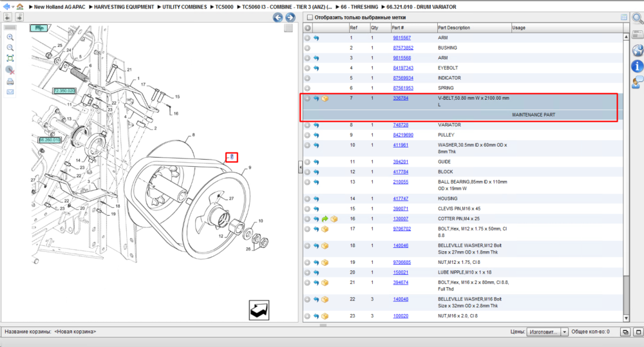Toggle 'Отобразить только выбранные метки' checkbox
This screenshot has width=644, height=347.
[310, 17]
